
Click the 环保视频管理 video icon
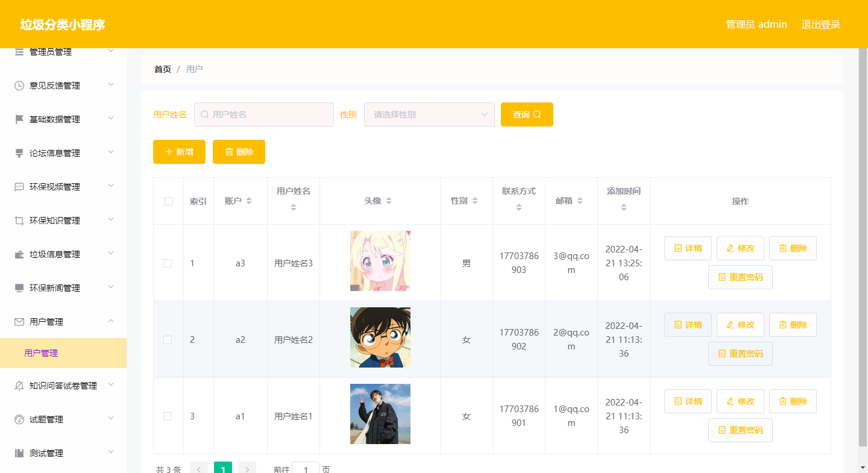pos(19,186)
